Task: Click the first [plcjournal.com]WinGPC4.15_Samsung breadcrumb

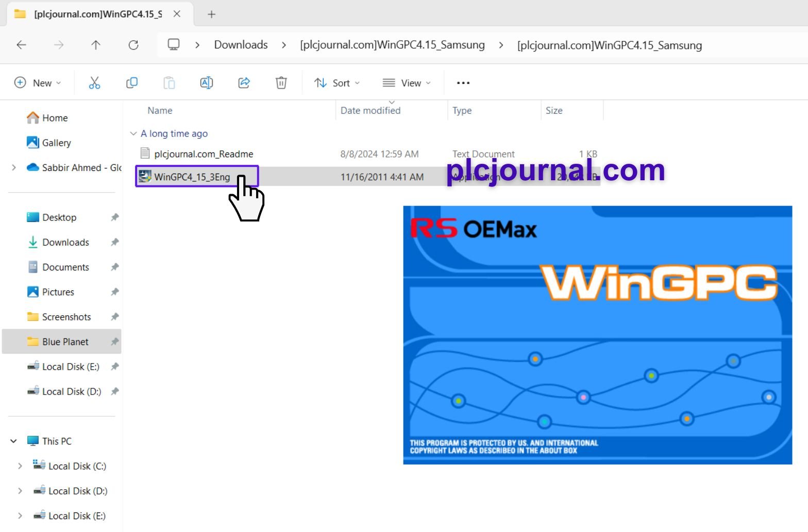Action: pos(392,45)
